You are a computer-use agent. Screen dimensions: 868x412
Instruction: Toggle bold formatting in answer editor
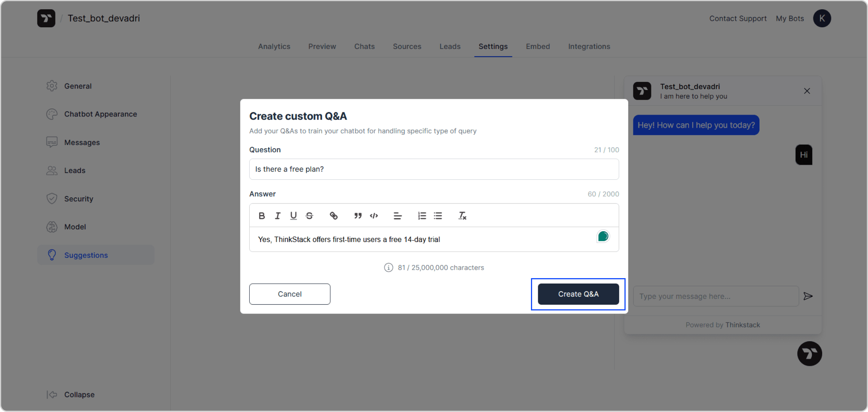[x=262, y=216]
